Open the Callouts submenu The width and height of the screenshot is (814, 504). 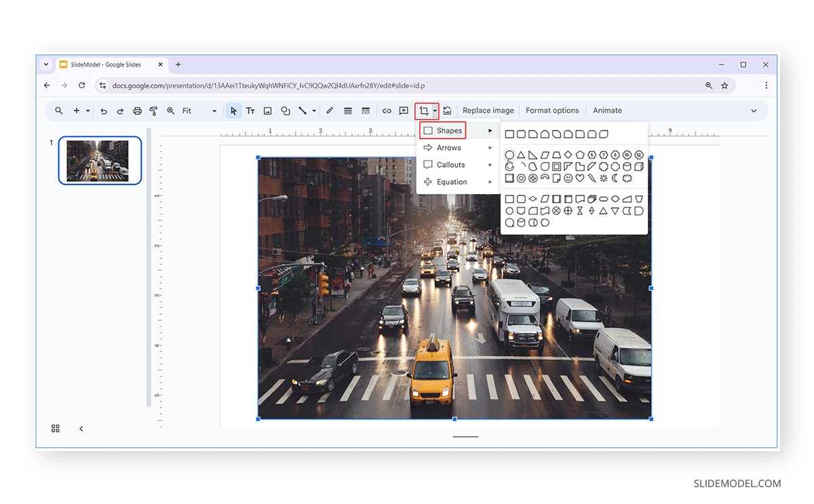[458, 165]
